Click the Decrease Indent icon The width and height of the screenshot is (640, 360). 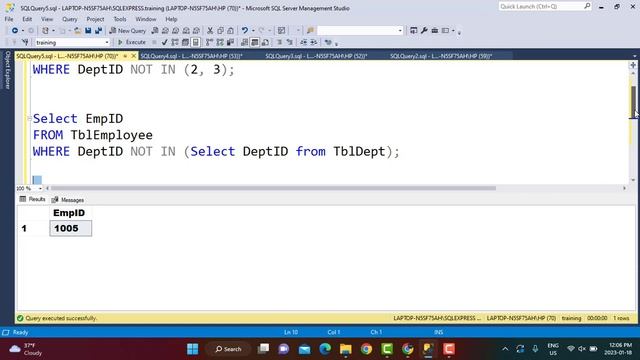click(304, 42)
